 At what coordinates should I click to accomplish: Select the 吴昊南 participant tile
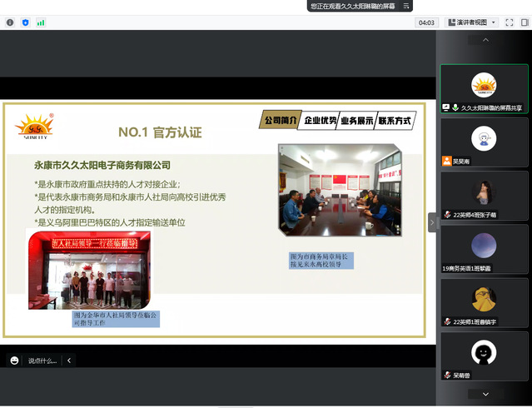pos(485,142)
